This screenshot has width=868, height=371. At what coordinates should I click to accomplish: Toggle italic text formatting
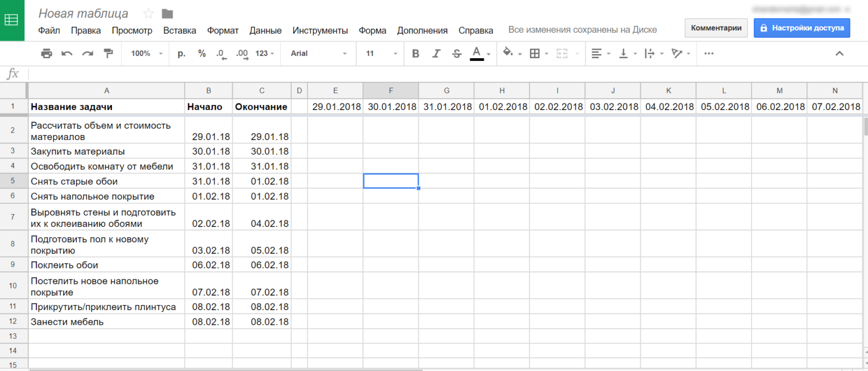436,54
